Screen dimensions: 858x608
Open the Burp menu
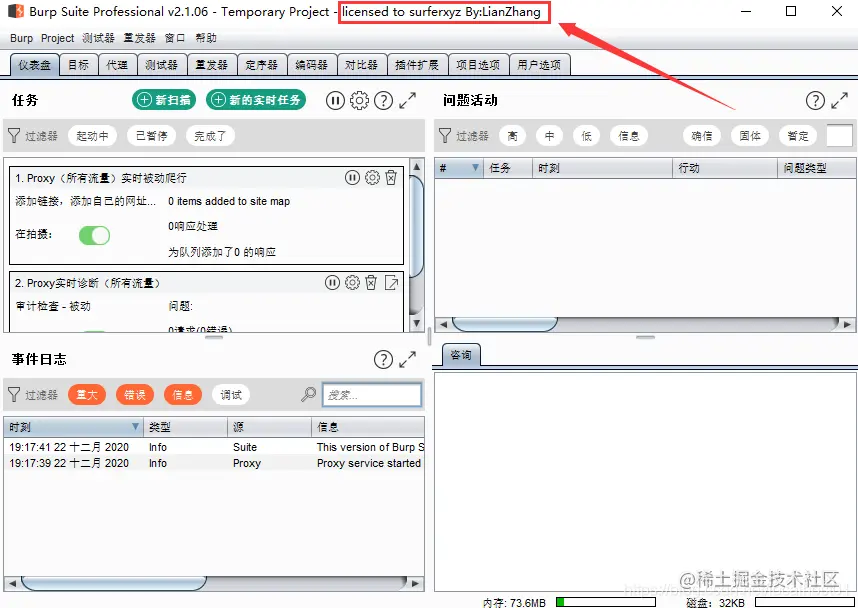tap(21, 38)
